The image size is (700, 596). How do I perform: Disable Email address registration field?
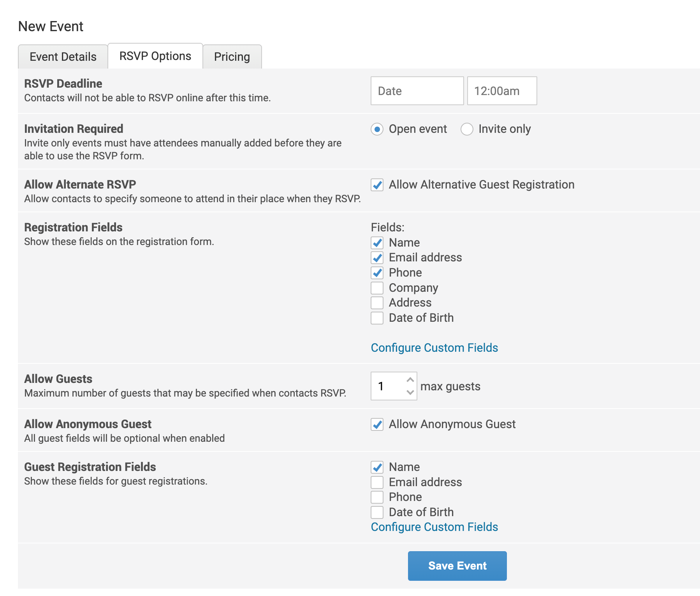[x=377, y=257]
